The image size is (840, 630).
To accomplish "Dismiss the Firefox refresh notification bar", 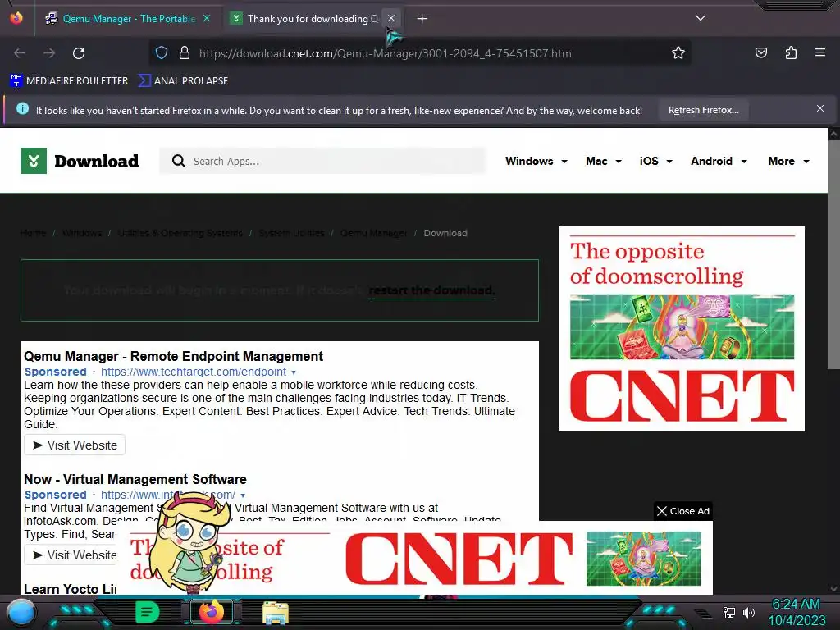I will 820,109.
